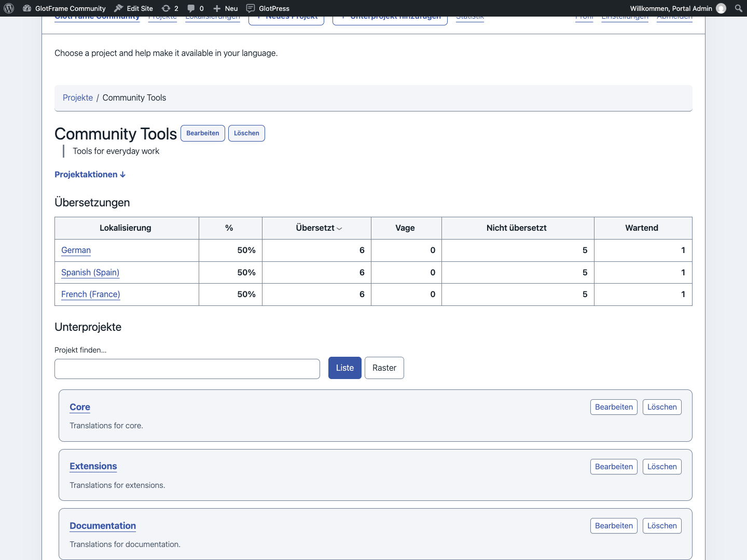Click the Tools for everyday work description
Viewport: 747px width, 560px height.
point(116,151)
